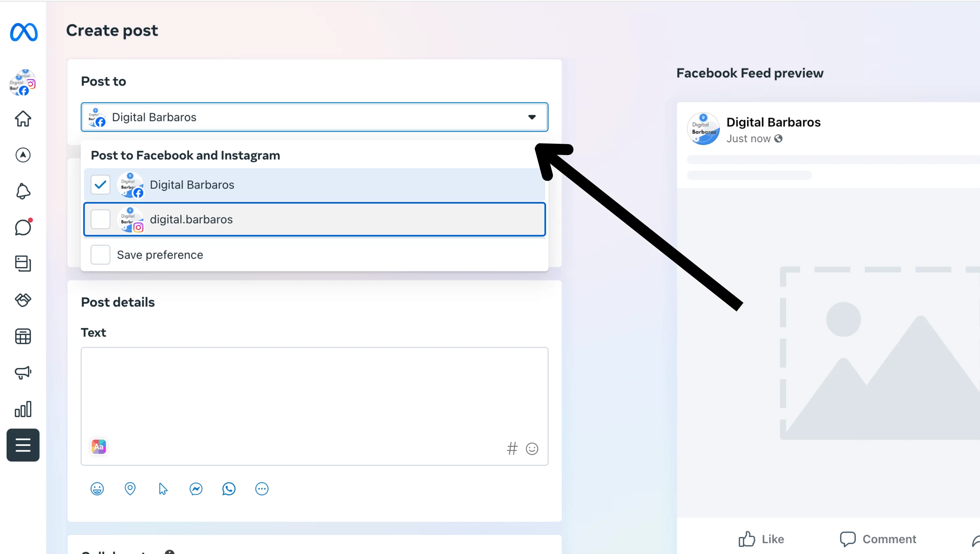980x554 pixels.
Task: Open the Digital Barbaros account switcher avatar
Action: [x=23, y=83]
